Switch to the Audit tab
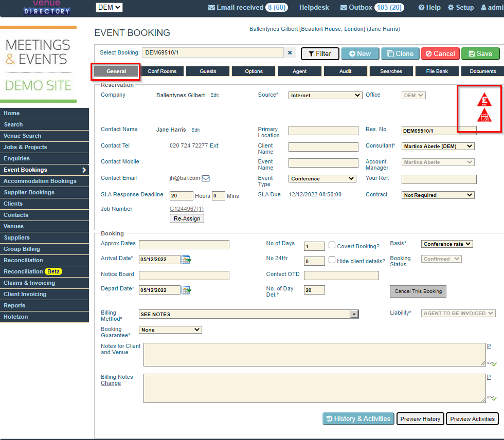 point(345,71)
